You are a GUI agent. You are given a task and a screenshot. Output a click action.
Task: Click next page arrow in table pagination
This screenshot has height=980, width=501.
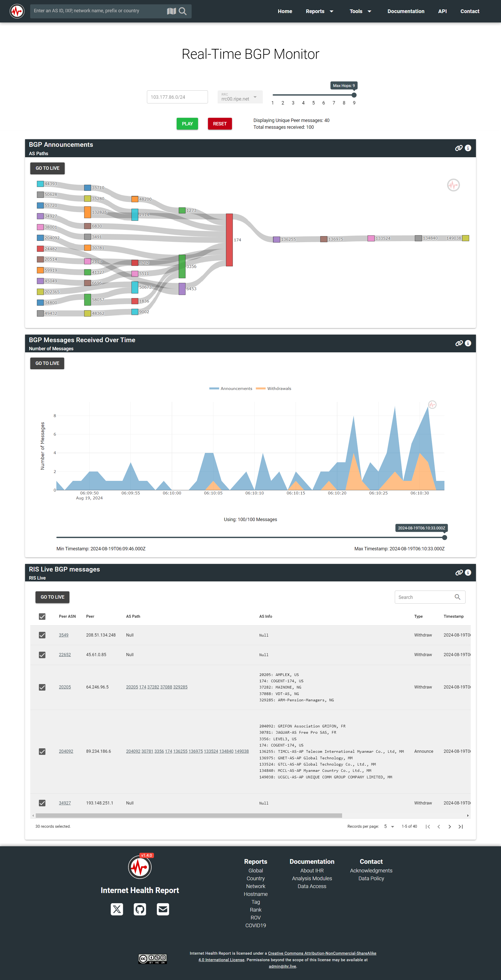(450, 826)
